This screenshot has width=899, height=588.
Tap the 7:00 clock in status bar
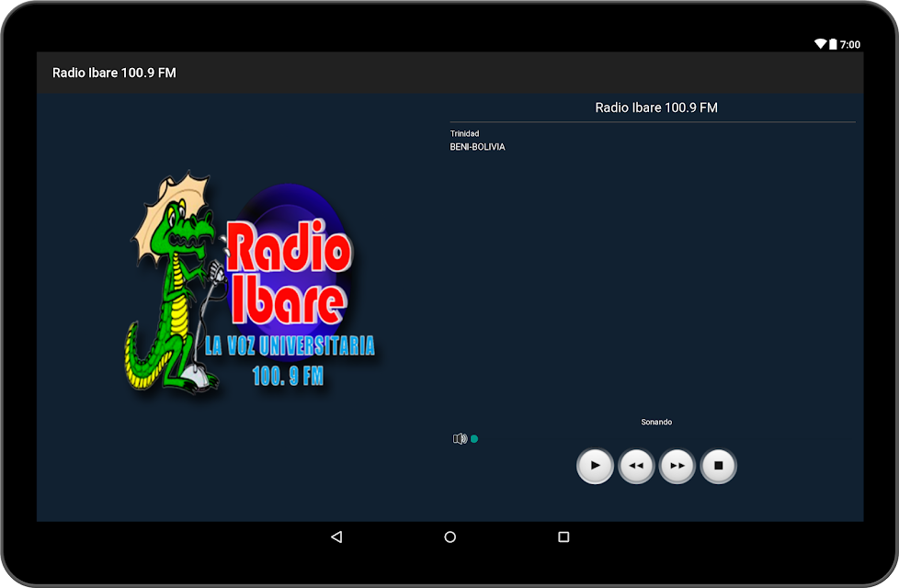click(850, 45)
